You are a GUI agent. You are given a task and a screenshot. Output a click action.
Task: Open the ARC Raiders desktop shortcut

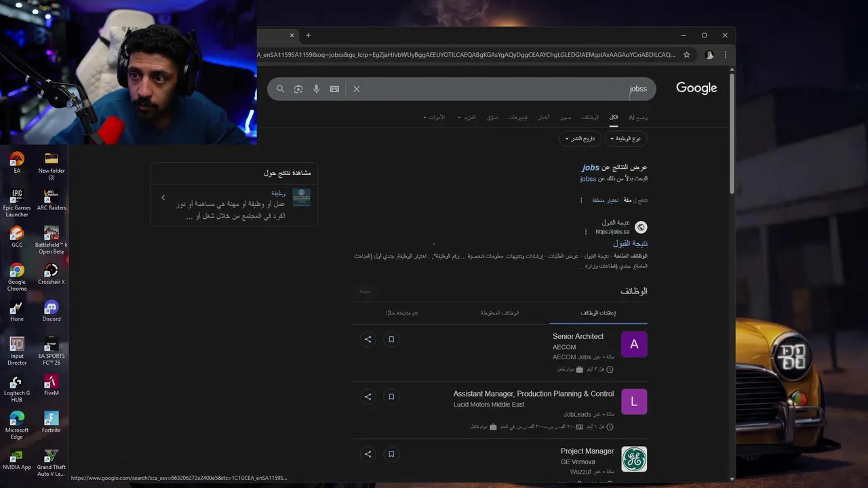[52, 200]
